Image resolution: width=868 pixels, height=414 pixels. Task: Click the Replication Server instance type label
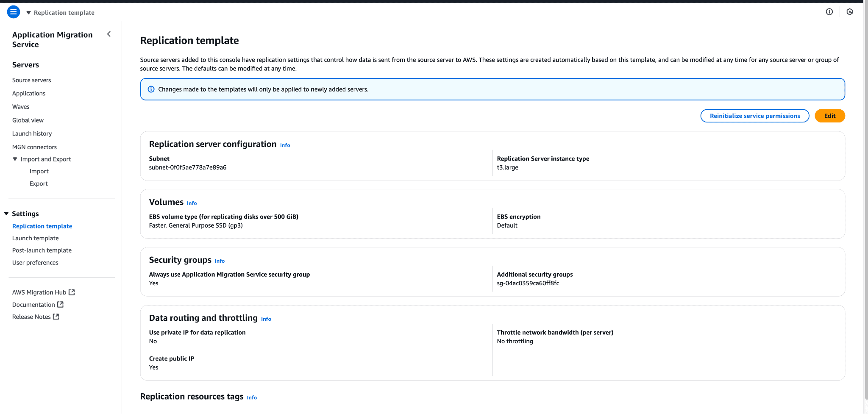(x=543, y=158)
